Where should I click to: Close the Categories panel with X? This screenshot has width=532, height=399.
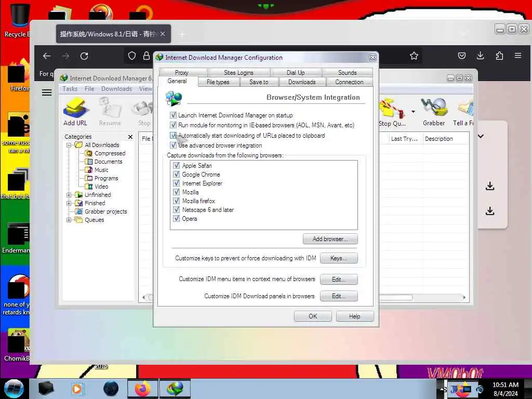click(x=130, y=137)
